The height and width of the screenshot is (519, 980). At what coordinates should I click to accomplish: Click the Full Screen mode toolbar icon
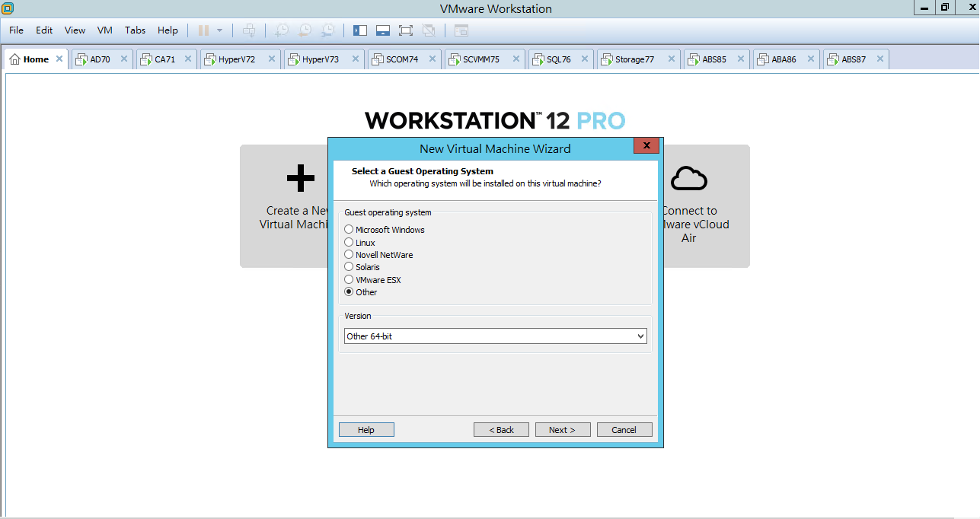[x=406, y=30]
